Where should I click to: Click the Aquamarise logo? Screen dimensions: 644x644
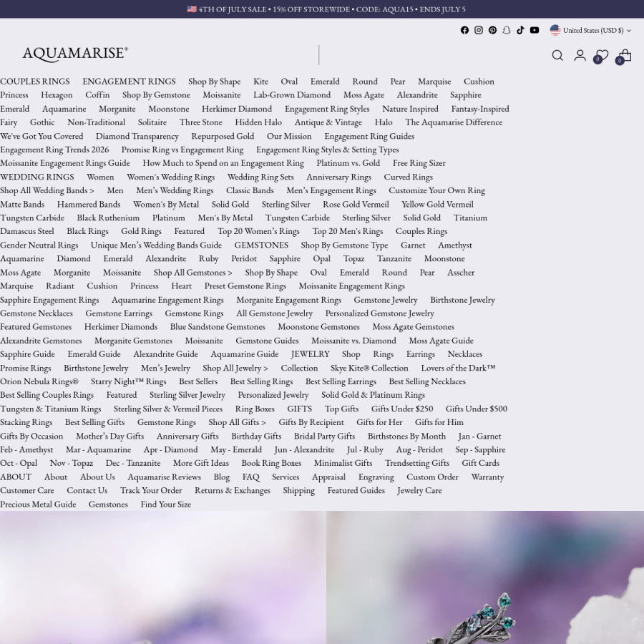(75, 54)
